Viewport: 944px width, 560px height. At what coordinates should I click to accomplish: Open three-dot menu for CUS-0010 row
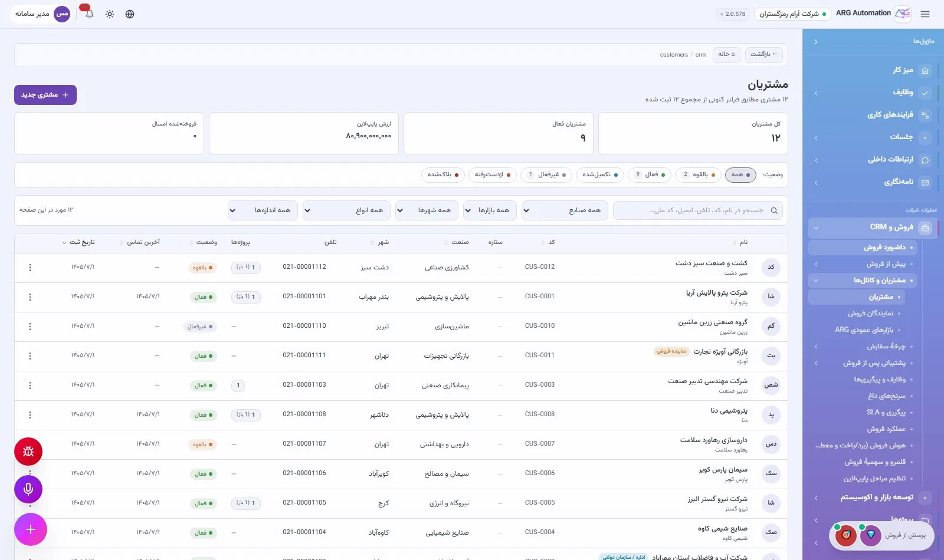coord(30,327)
